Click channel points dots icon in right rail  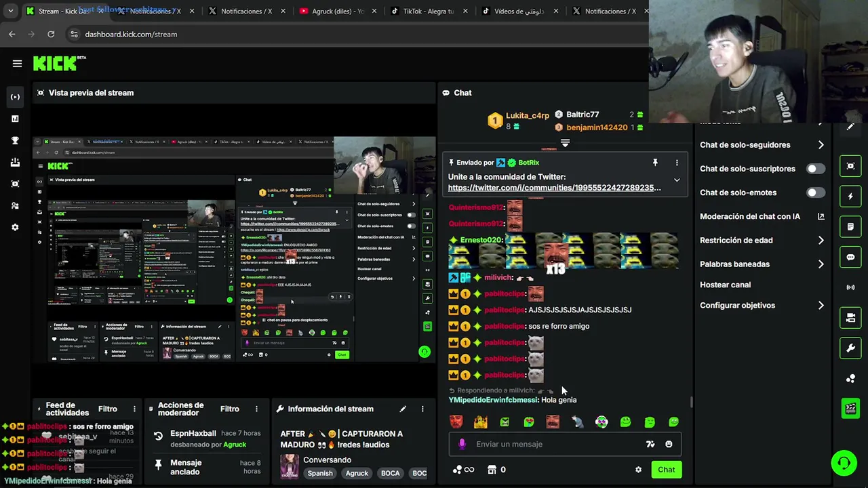tap(850, 378)
